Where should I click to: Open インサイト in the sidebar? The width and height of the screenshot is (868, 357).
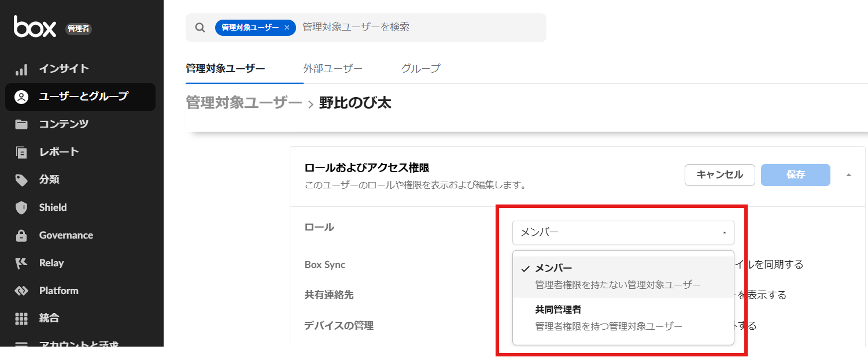80,69
